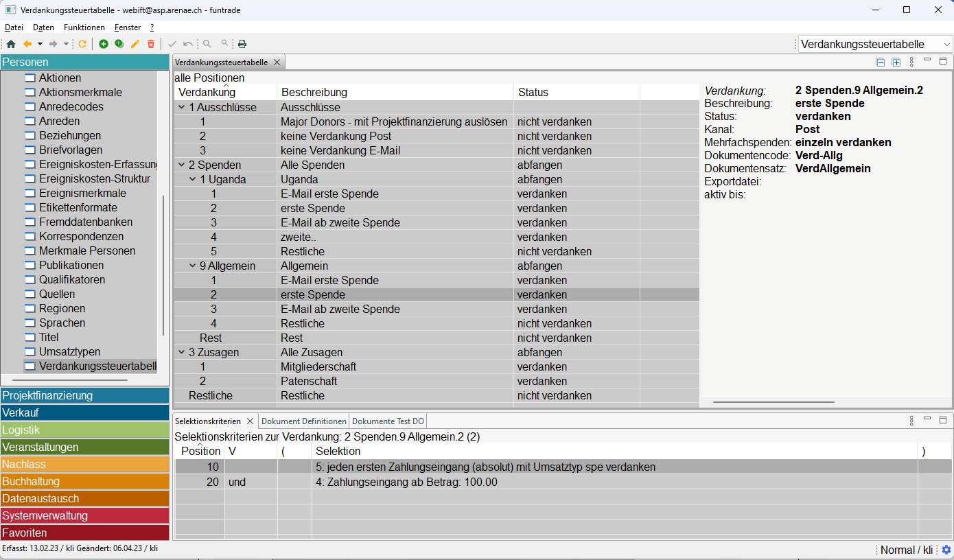Click the printer icon in toolbar
954x560 pixels.
242,44
